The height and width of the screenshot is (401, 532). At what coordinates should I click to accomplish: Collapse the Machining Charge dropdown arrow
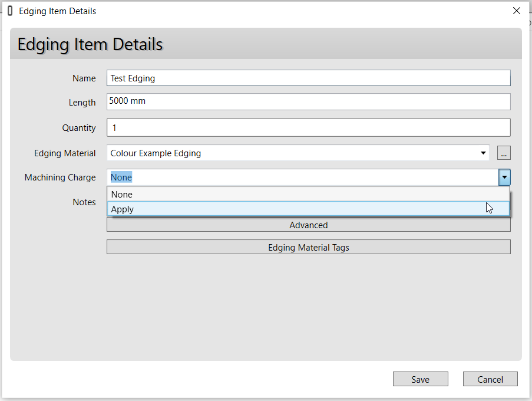[x=504, y=178]
